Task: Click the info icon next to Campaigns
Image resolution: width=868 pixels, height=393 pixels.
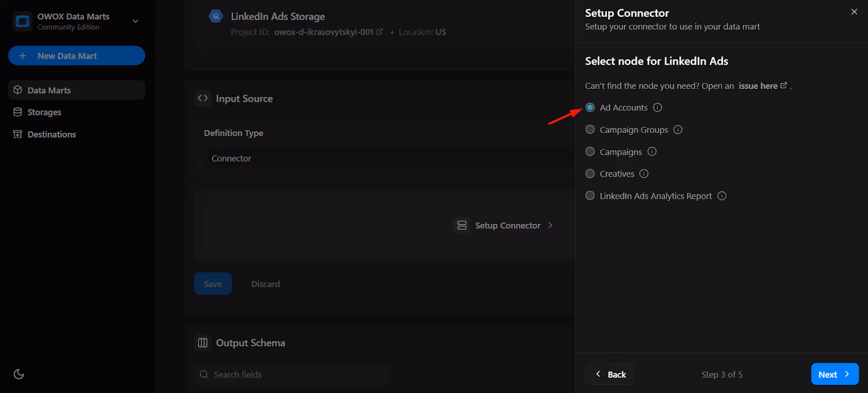Action: point(652,152)
